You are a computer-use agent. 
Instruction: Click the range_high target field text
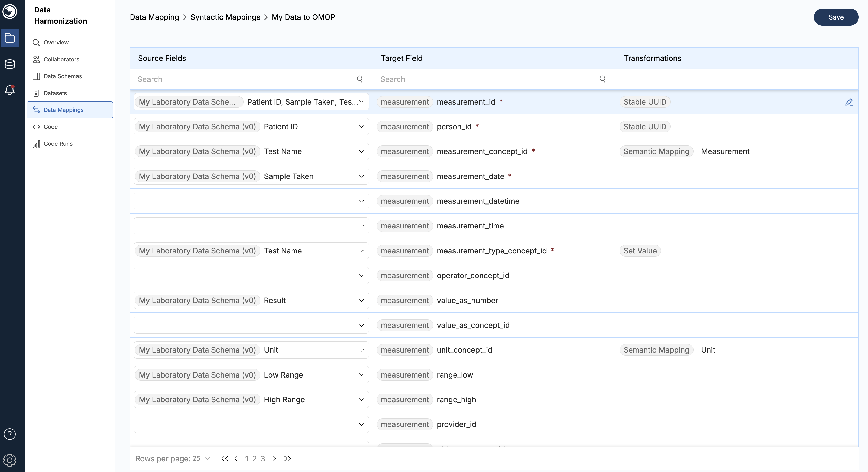point(456,399)
